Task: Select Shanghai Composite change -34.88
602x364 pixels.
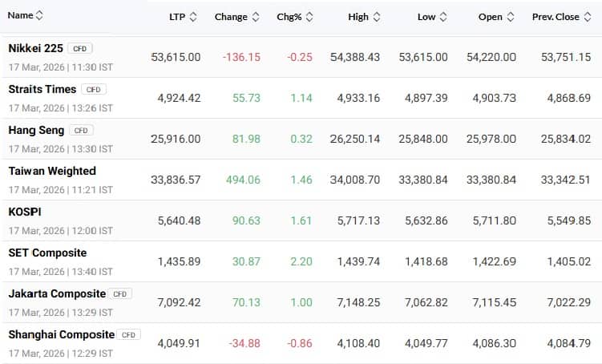Action: tap(245, 343)
